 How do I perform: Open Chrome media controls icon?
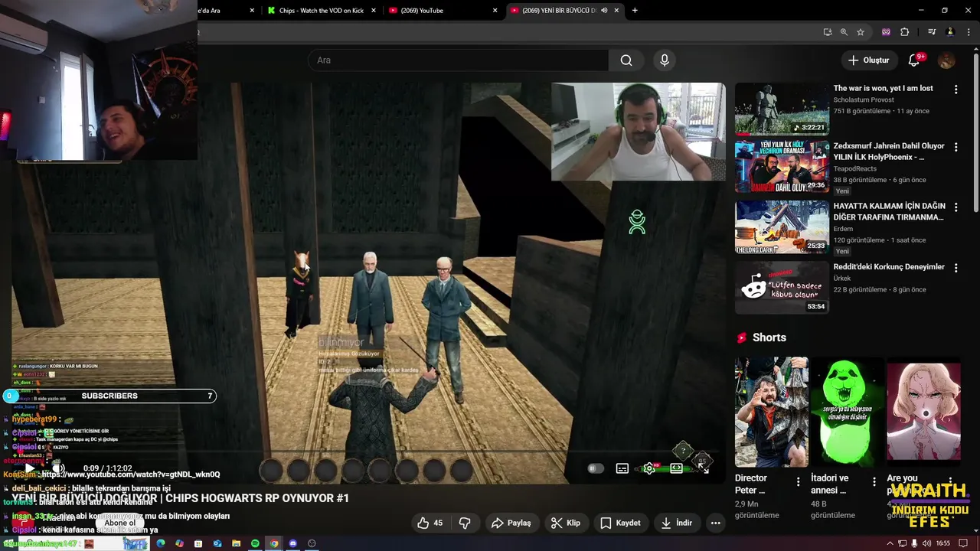click(932, 32)
